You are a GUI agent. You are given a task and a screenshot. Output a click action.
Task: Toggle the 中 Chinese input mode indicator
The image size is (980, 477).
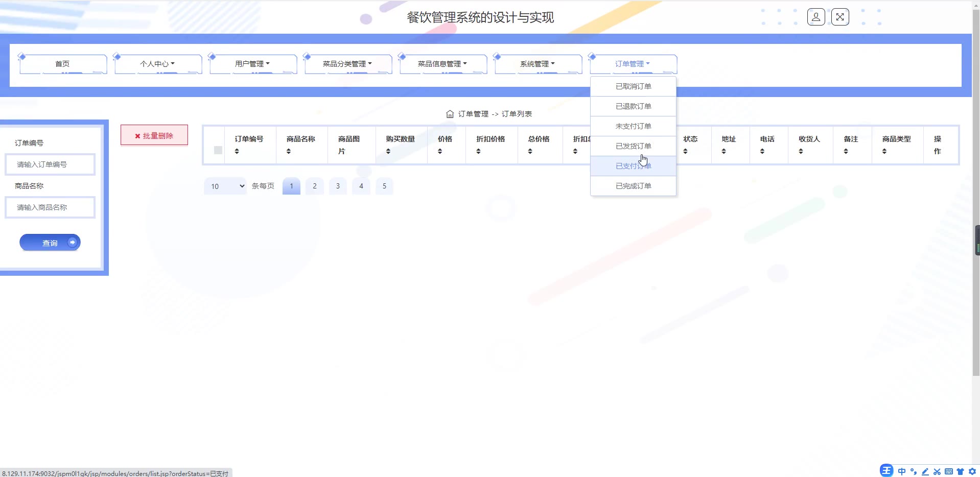pyautogui.click(x=902, y=471)
